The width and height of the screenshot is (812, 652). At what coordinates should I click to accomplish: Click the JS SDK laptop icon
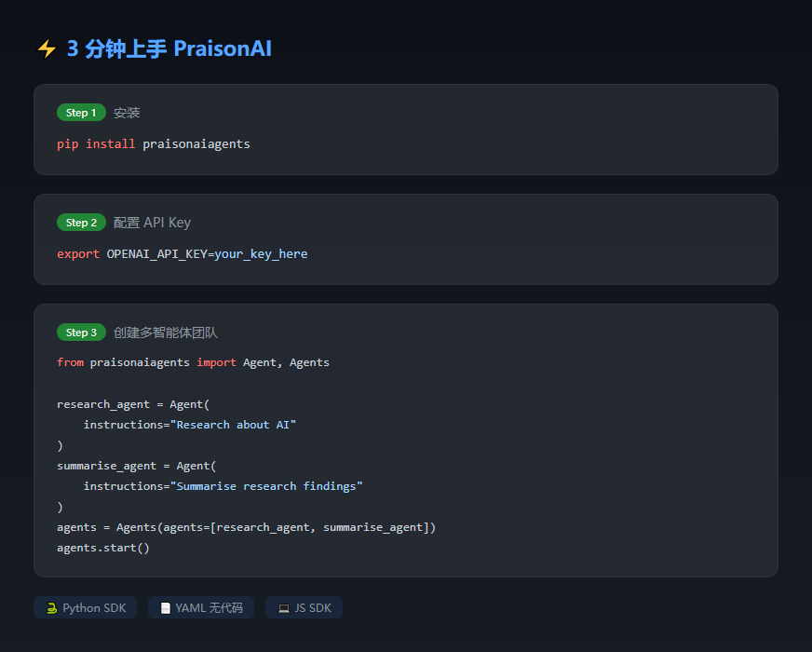click(x=283, y=608)
